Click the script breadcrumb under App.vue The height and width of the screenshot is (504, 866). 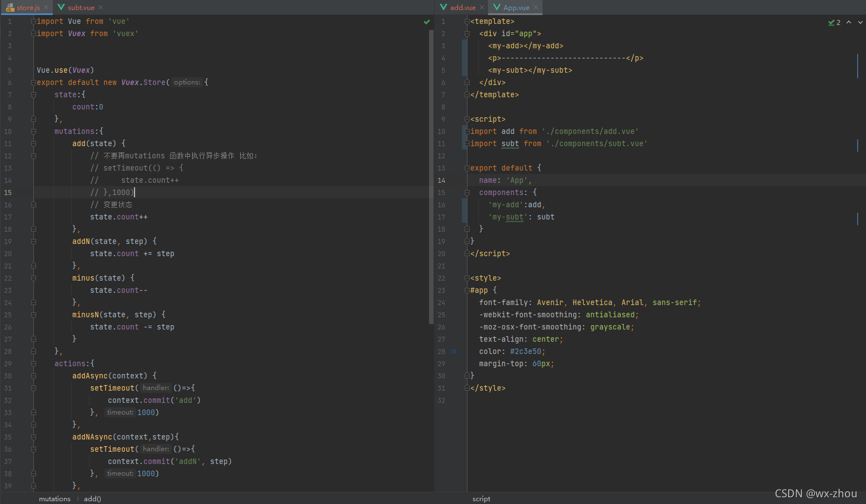[x=481, y=498]
